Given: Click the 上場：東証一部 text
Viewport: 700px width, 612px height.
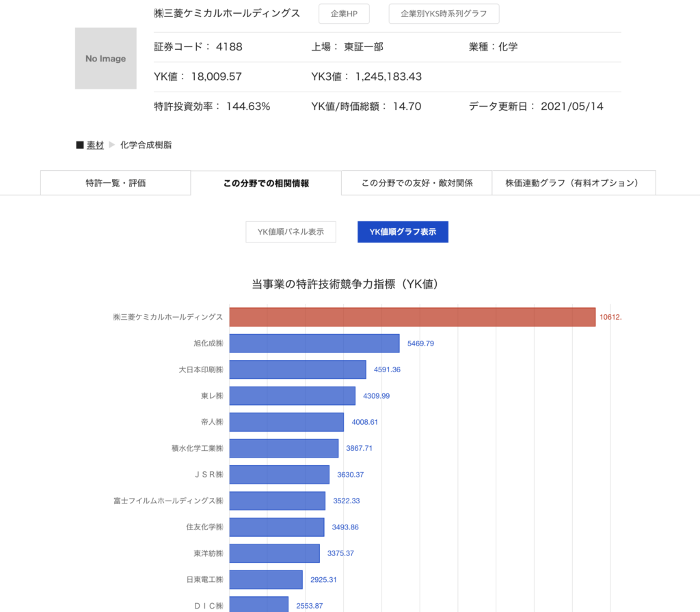Looking at the screenshot, I should 347,47.
